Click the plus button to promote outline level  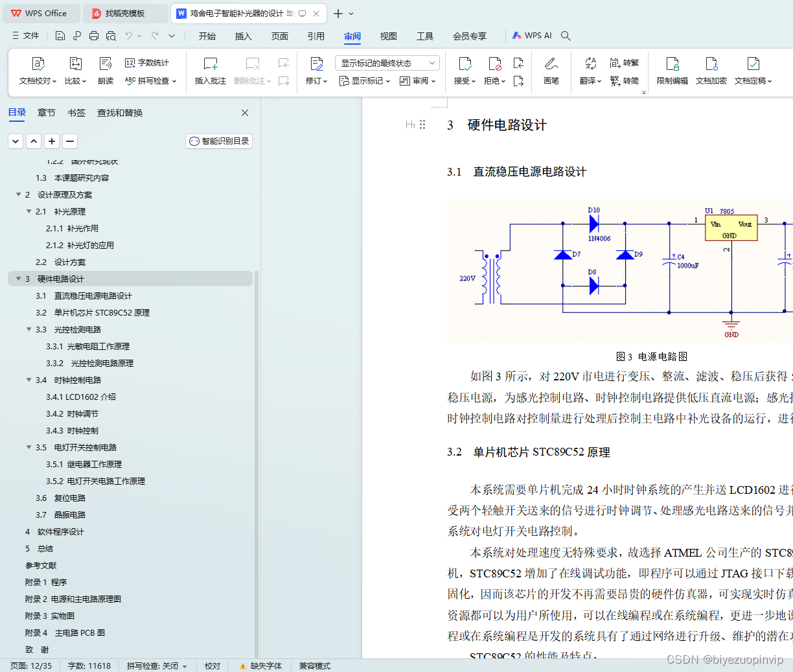(x=52, y=141)
